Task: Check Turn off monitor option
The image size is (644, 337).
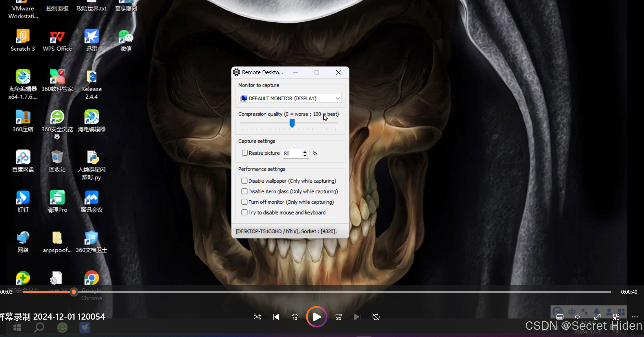Action: coord(244,202)
